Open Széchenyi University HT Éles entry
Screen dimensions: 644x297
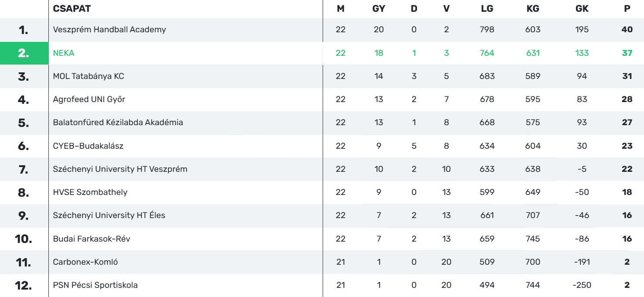tap(109, 215)
